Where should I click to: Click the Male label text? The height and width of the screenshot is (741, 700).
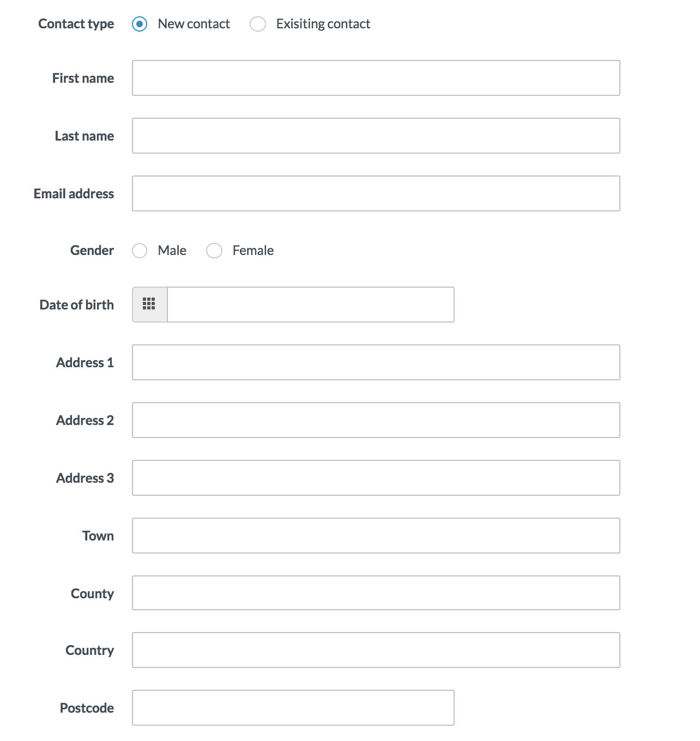click(172, 251)
